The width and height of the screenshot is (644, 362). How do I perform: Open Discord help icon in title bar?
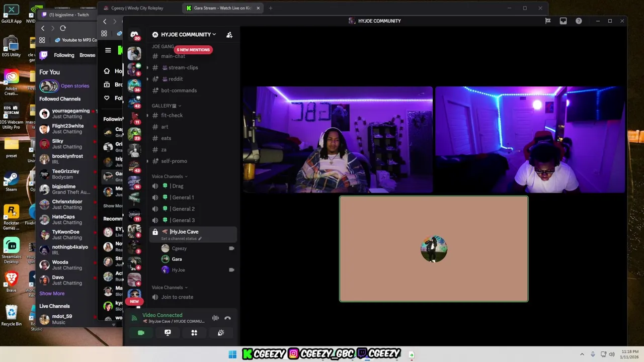(x=579, y=21)
